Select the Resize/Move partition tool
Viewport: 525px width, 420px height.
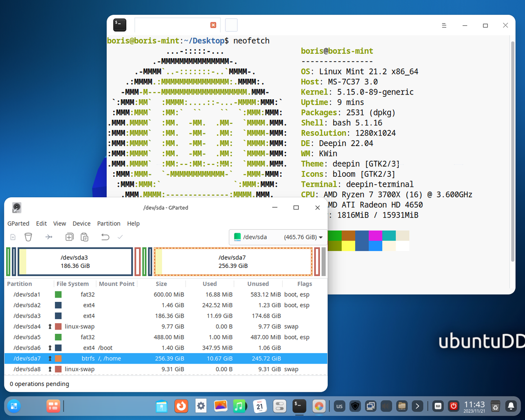click(49, 237)
